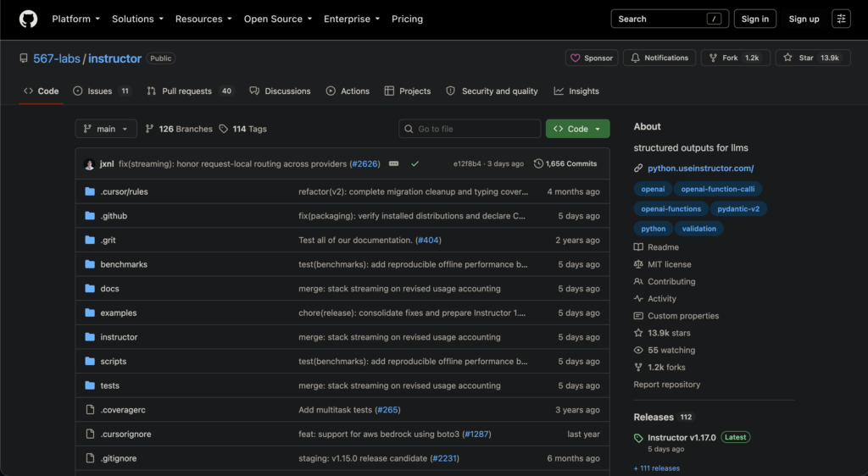
Task: Open the Pricing page
Action: point(407,19)
